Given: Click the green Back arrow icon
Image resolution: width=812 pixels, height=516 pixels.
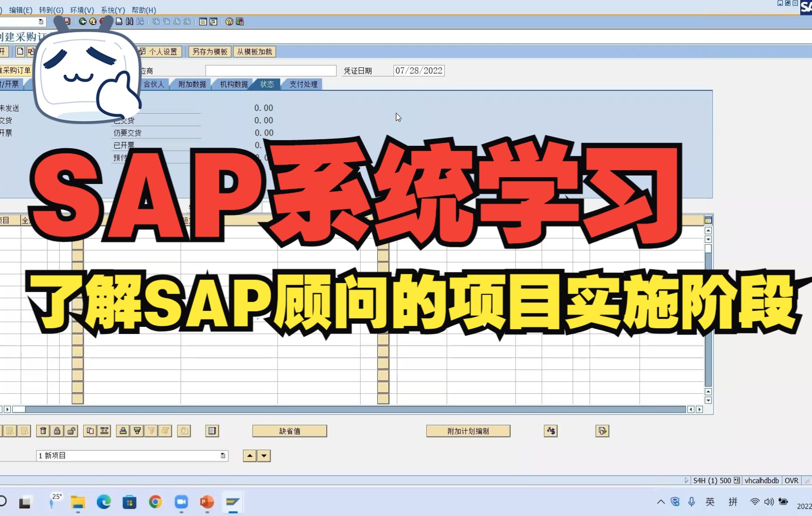Looking at the screenshot, I should coord(82,22).
